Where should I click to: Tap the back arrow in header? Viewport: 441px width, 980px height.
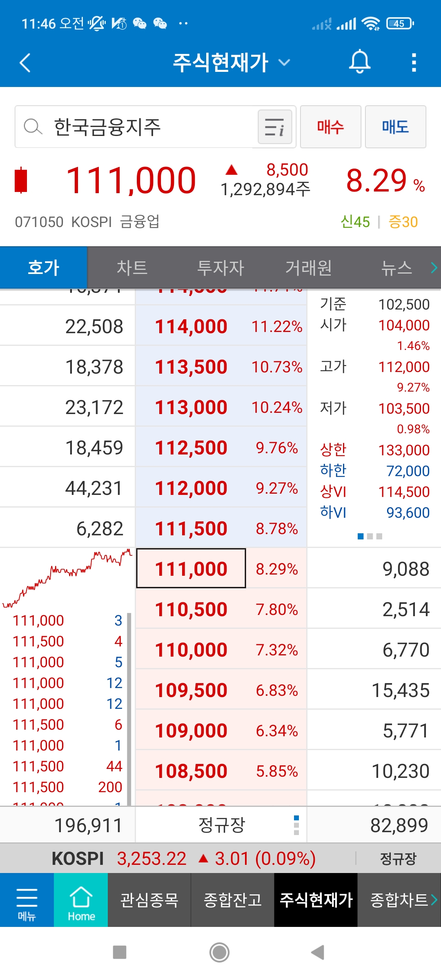25,63
